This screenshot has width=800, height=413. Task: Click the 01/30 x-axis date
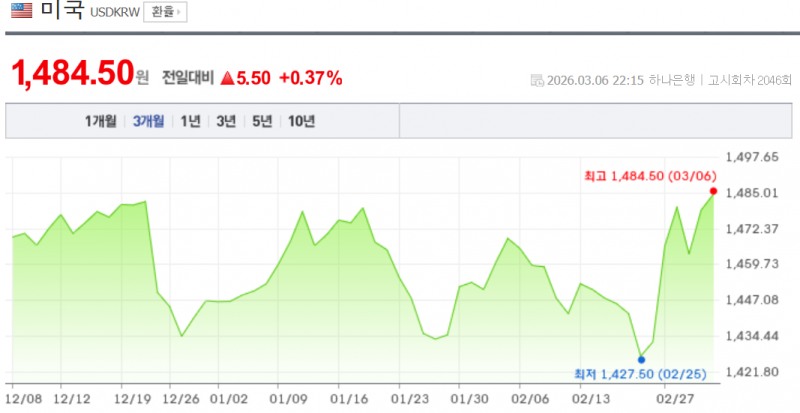(469, 398)
